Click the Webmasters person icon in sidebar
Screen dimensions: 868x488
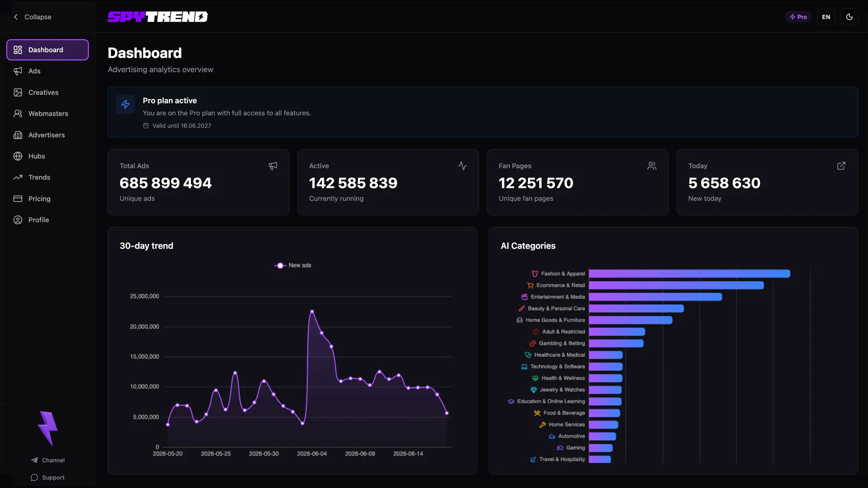coord(18,113)
